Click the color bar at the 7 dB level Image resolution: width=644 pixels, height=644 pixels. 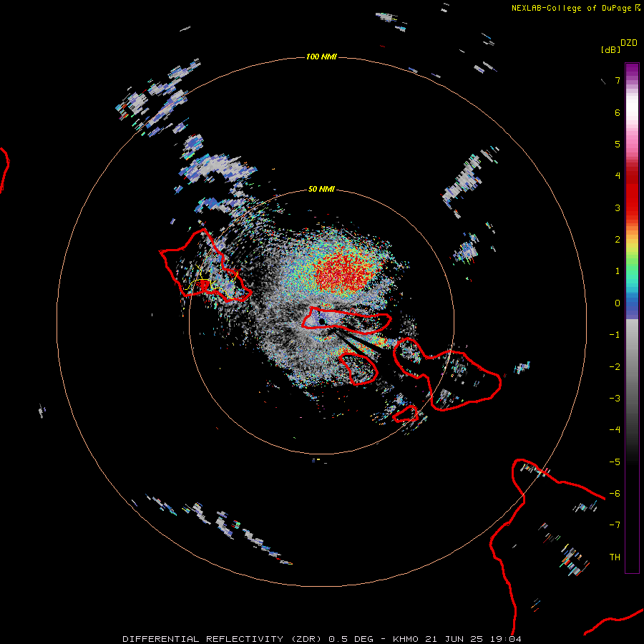pos(632,80)
